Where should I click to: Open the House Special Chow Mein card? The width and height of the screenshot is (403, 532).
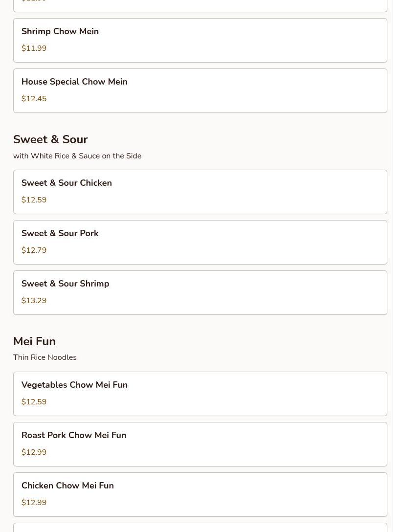(x=200, y=91)
